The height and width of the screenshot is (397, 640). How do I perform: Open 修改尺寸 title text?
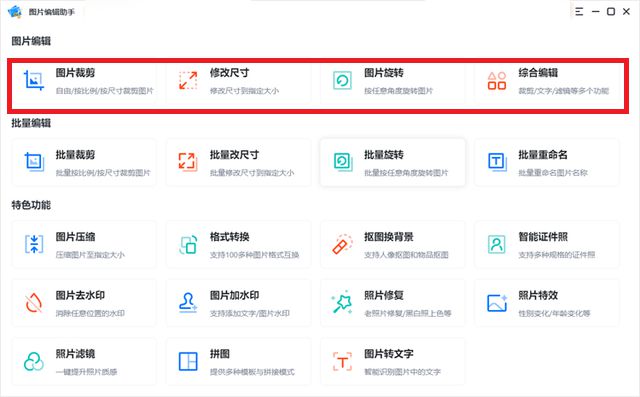pos(229,73)
